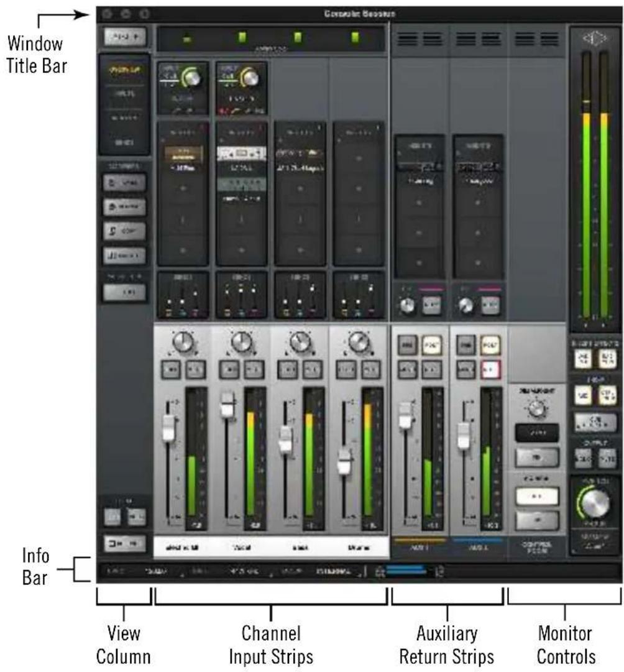This screenshot has width=624, height=672.
Task: Click the send knob on the AUX 2 strip
Action: tap(466, 305)
